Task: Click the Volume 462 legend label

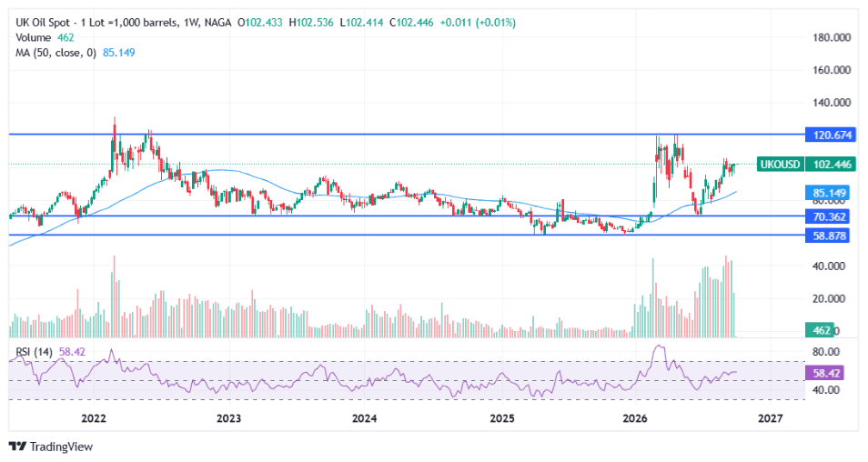Action: tap(45, 37)
